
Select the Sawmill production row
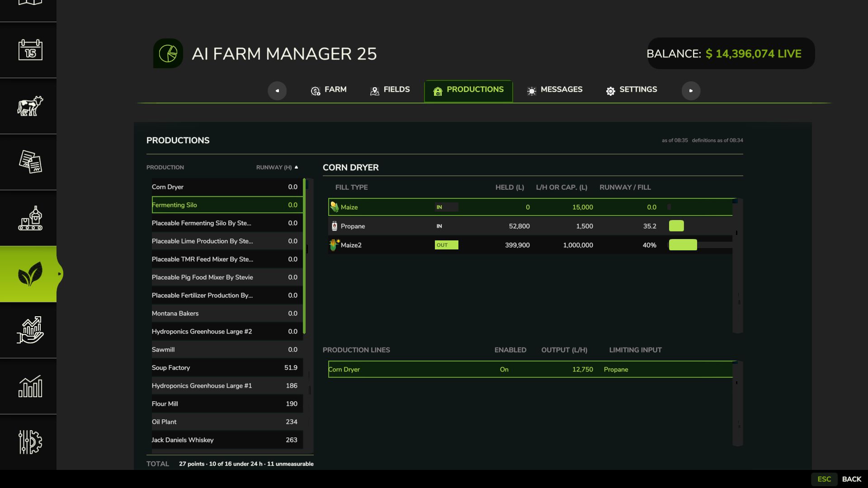227,350
